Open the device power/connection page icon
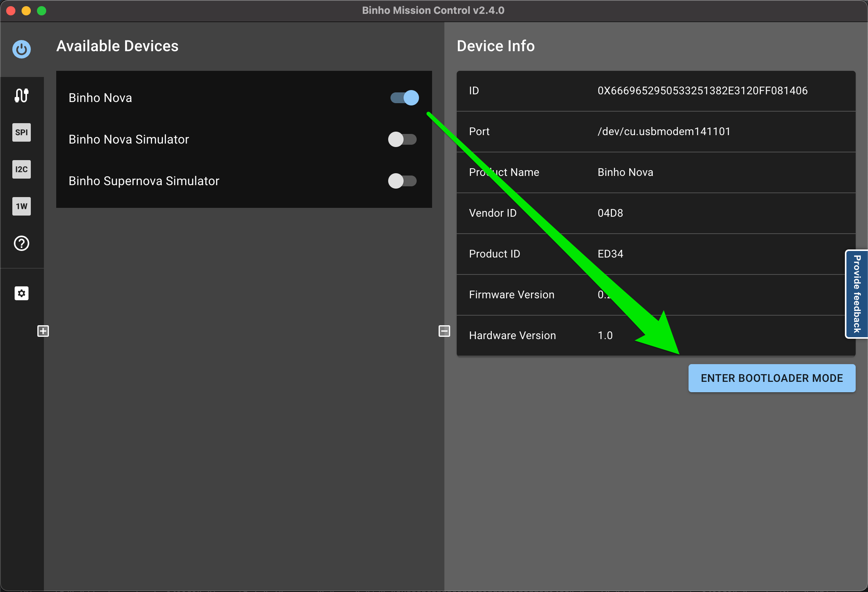This screenshot has height=592, width=868. (x=22, y=49)
